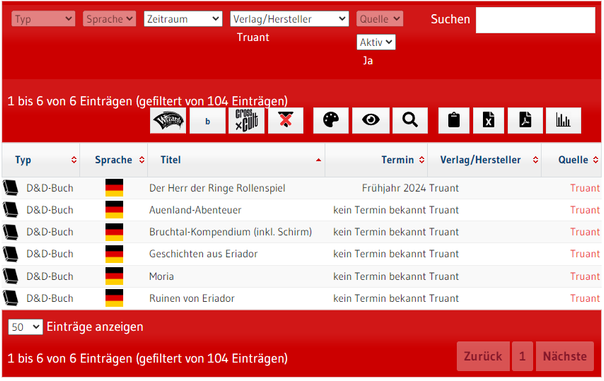Open Truant source link in Auenland-Abenteuer row

[x=585, y=210]
